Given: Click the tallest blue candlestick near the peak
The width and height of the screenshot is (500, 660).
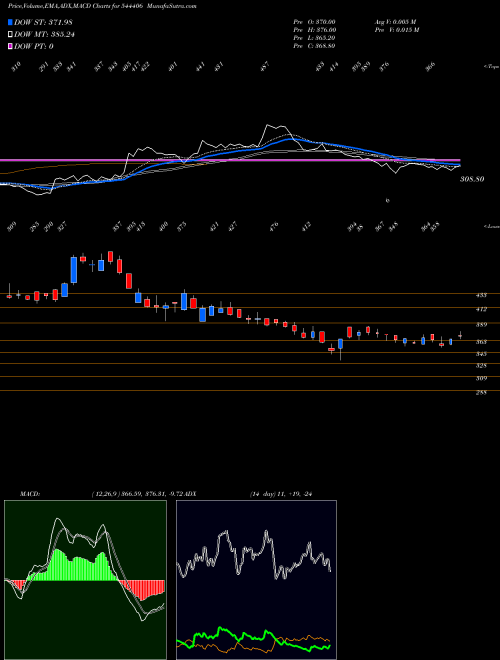Looking at the screenshot, I should click(x=74, y=270).
